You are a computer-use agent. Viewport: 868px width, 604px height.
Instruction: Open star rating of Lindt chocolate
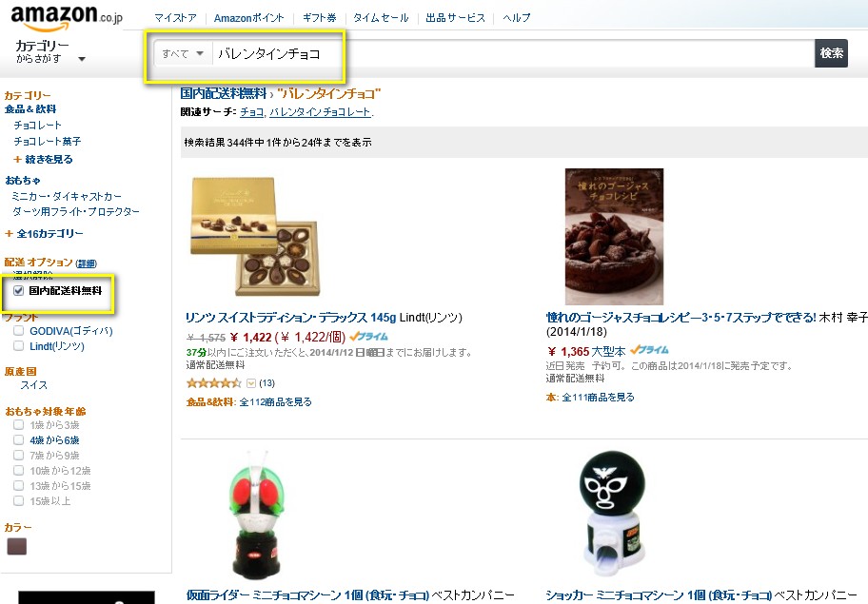(214, 382)
